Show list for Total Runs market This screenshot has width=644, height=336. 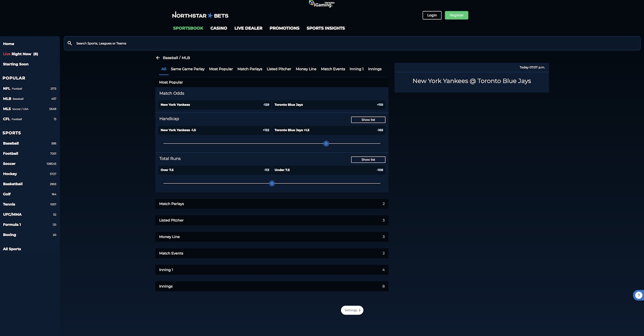pos(368,160)
